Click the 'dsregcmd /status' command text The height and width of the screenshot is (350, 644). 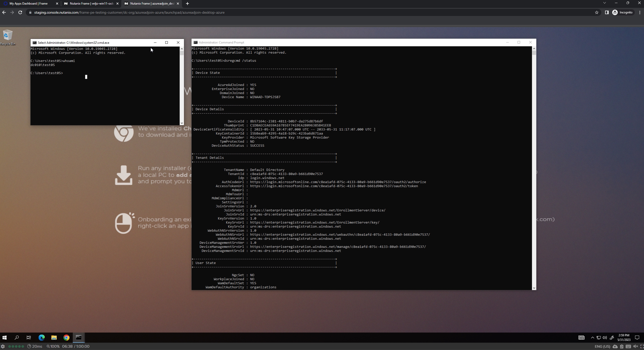pos(240,61)
